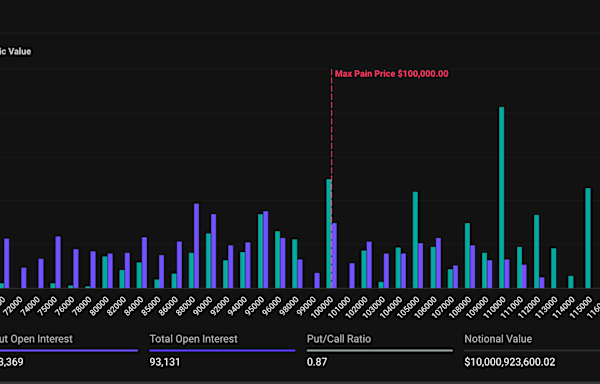Viewport: 600px width, 384px height.
Task: Click the teal call bar at 112000
Action: pos(536,251)
